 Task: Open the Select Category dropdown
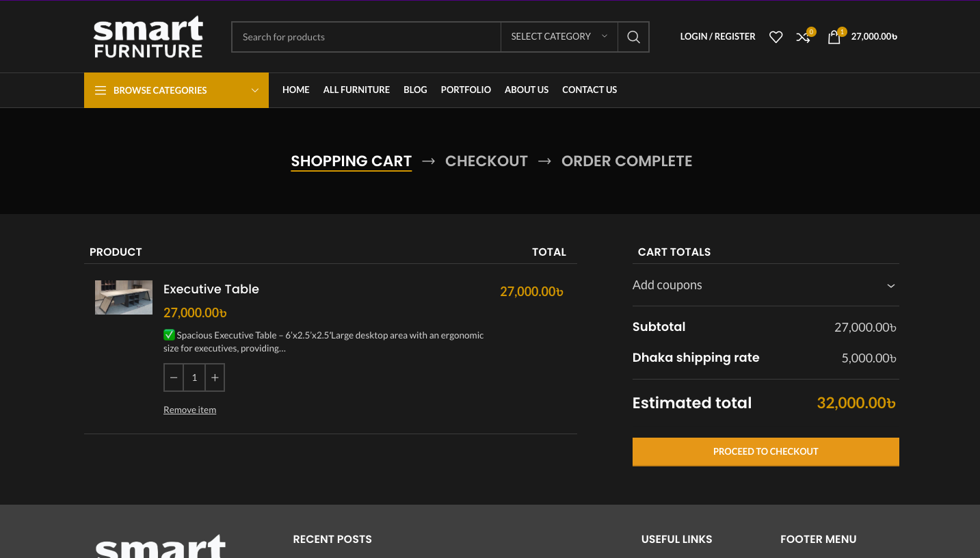[x=559, y=37]
